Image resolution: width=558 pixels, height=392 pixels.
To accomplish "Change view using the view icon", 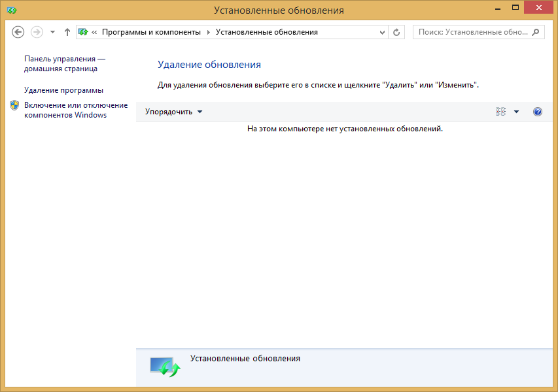I will 500,112.
